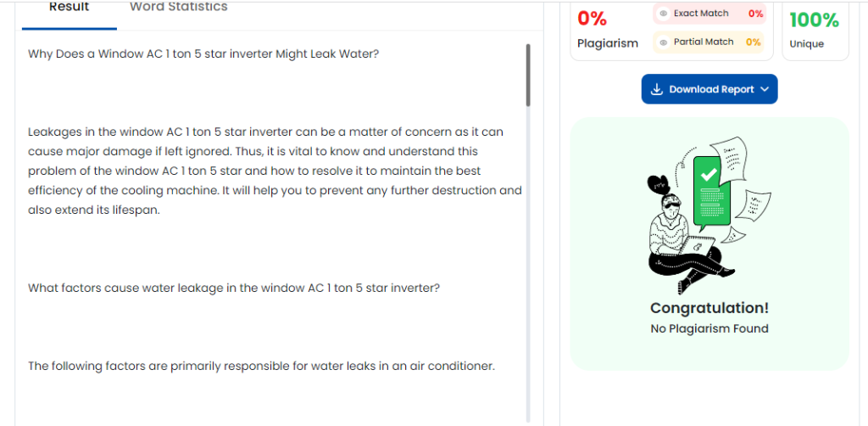The width and height of the screenshot is (868, 426).
Task: Select the red 0% Plagiarism score
Action: (592, 19)
